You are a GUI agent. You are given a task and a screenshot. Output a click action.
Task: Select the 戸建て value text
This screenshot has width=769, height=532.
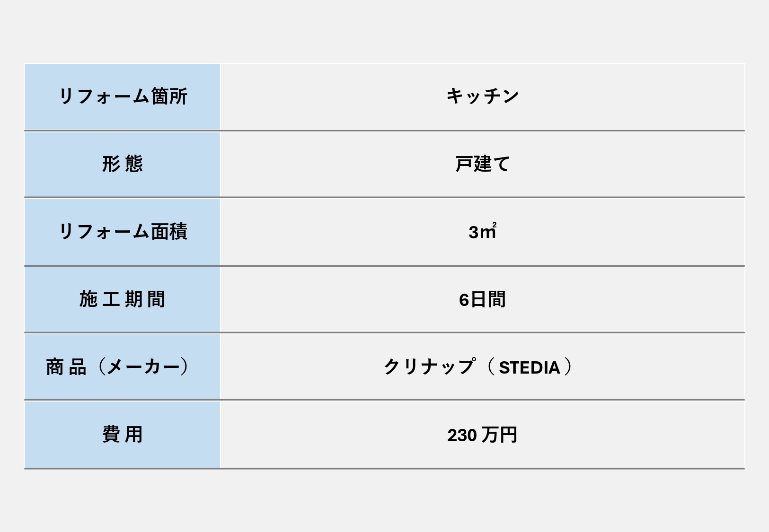pyautogui.click(x=482, y=164)
